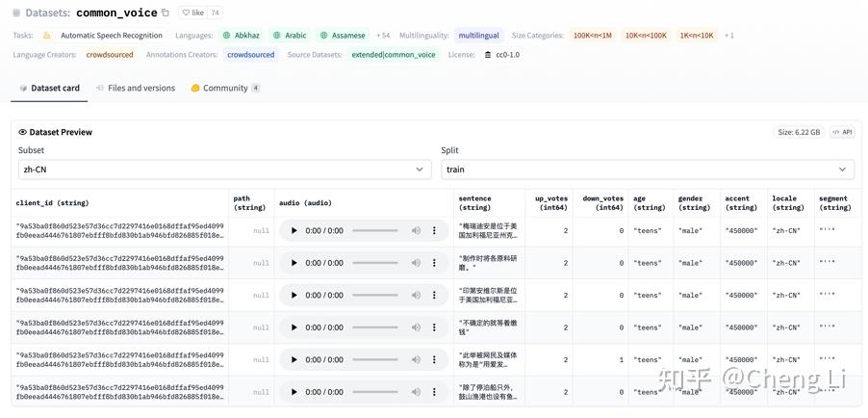Viewport: 868px width, 418px height.
Task: Open the Subset dropdown showing zh-CN
Action: [223, 170]
